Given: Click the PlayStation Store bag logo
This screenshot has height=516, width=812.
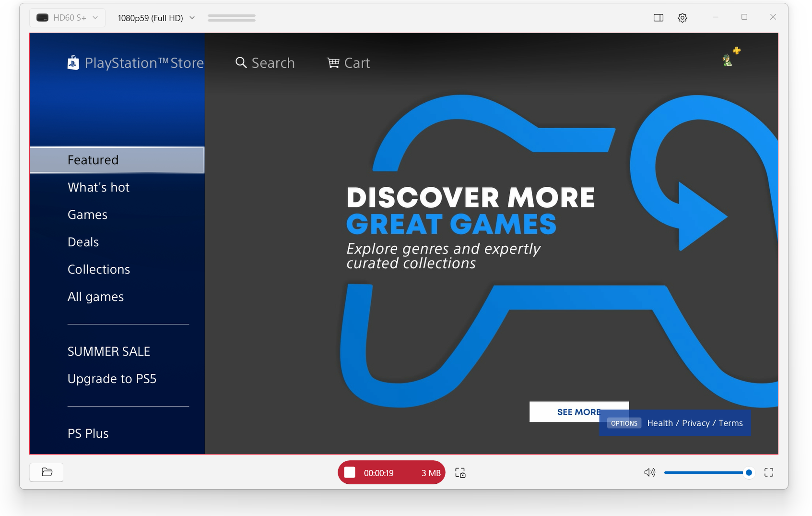Looking at the screenshot, I should pyautogui.click(x=72, y=62).
